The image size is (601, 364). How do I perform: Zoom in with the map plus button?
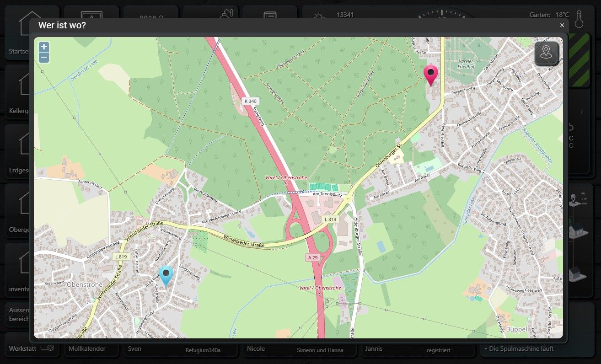click(44, 47)
